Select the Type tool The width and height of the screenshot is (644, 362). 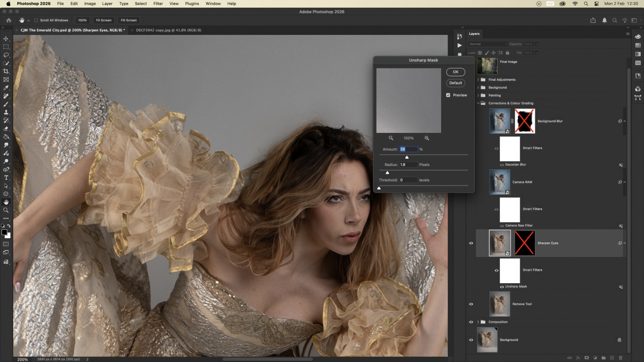6,178
